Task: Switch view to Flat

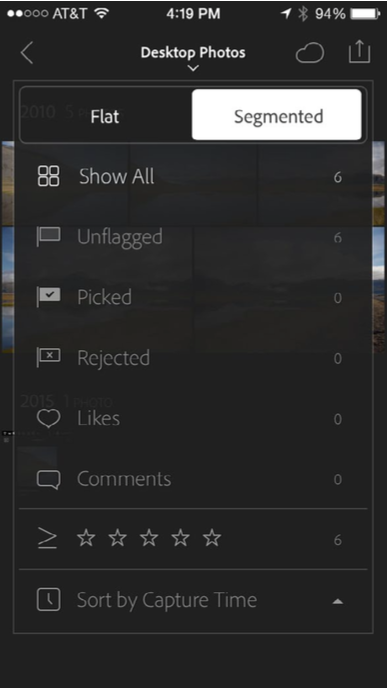Action: click(105, 116)
